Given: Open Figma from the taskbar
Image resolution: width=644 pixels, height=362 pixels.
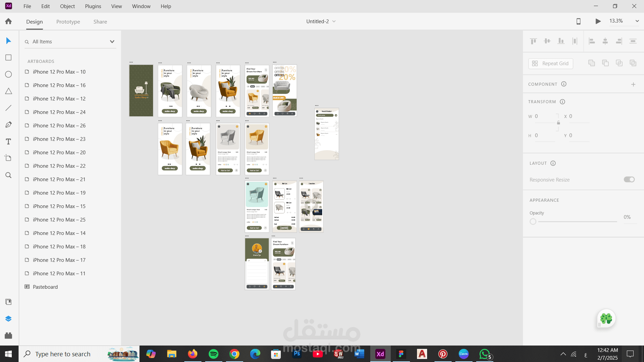Looking at the screenshot, I should 401,354.
